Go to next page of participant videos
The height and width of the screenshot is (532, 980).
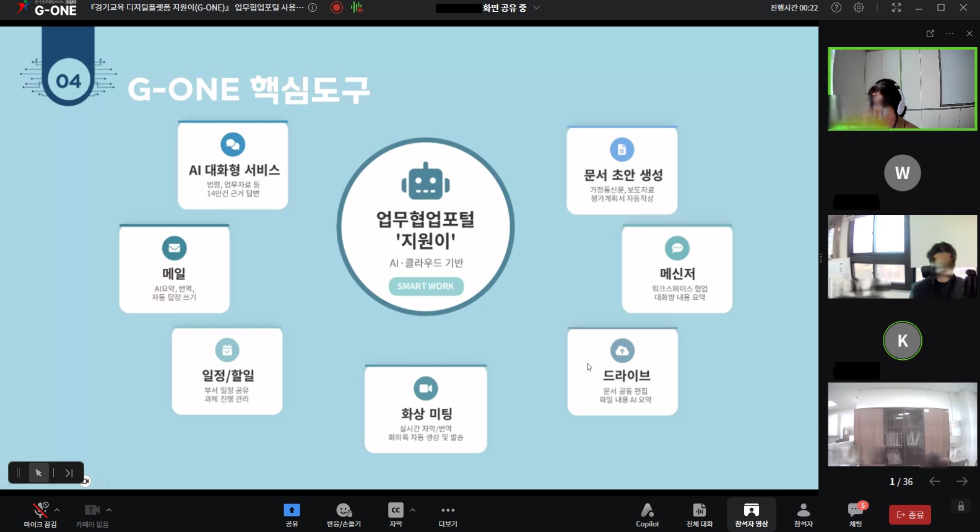(x=961, y=481)
